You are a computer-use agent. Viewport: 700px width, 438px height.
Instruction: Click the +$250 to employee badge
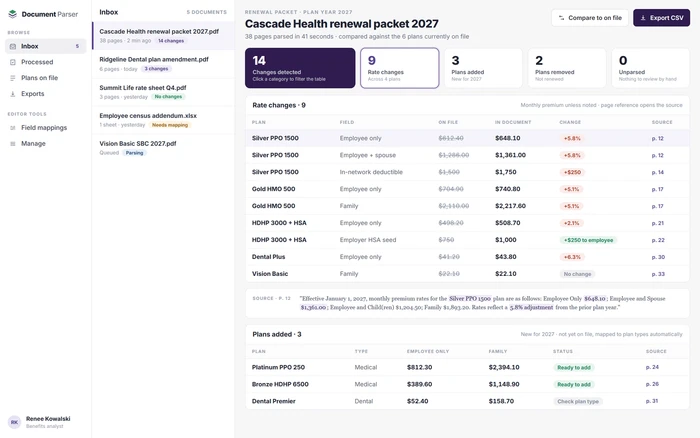click(x=588, y=240)
